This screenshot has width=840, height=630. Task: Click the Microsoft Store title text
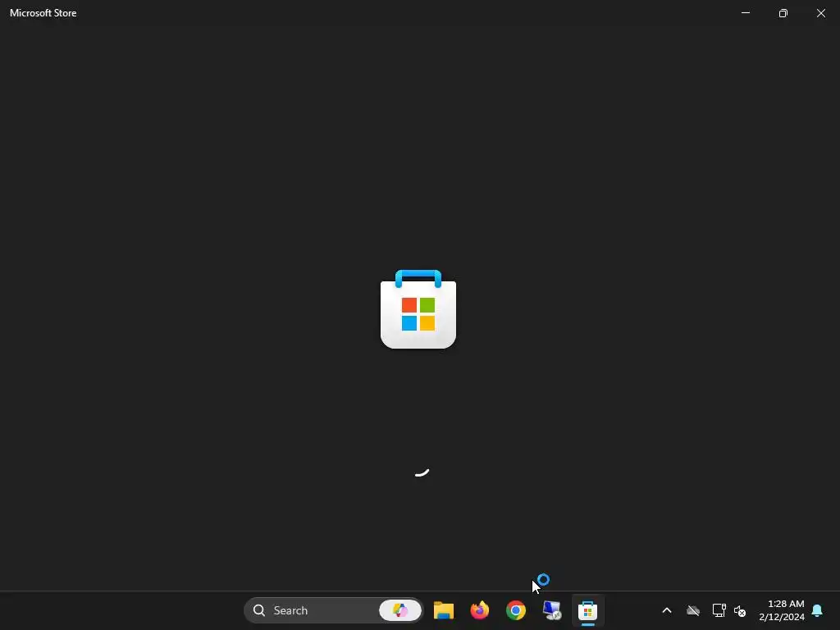coord(43,13)
